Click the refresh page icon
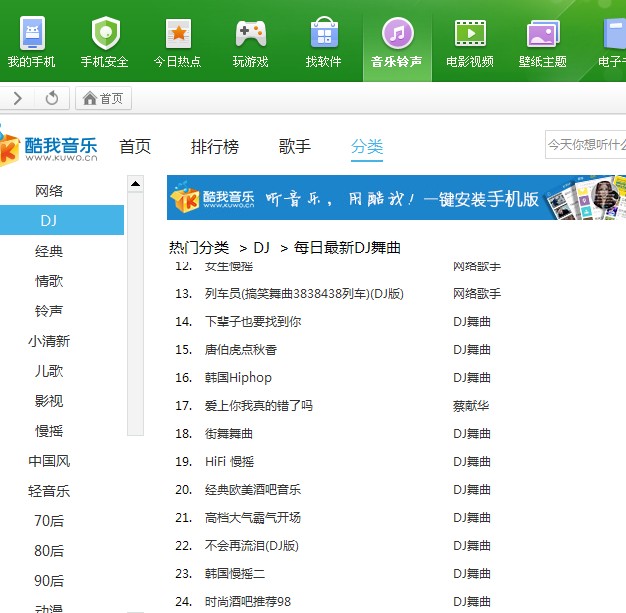Image resolution: width=626 pixels, height=613 pixels. (52, 98)
